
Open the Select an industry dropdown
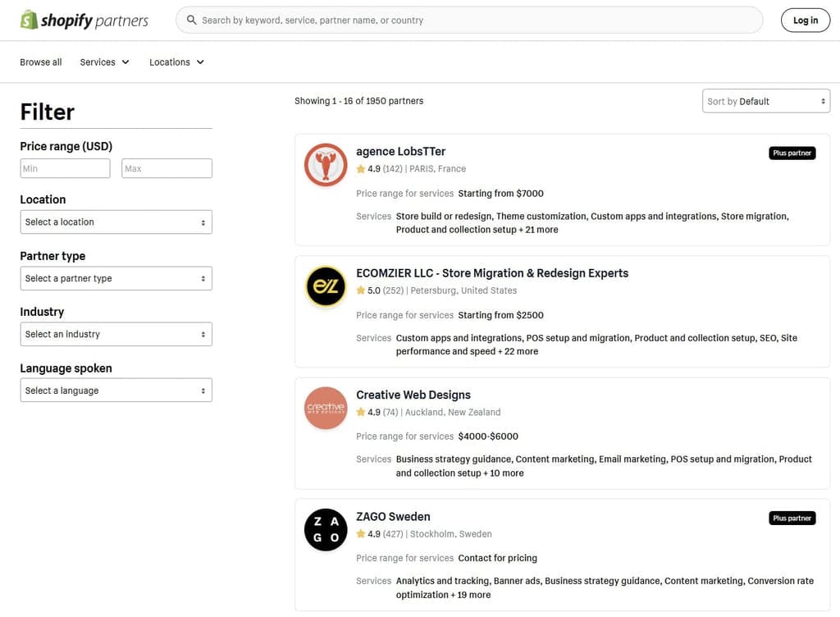click(116, 334)
